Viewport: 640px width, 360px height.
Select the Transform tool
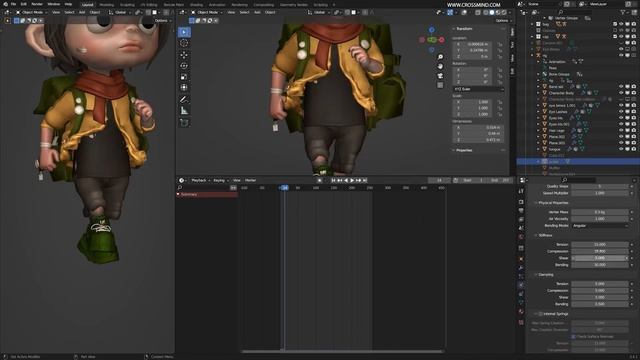pyautogui.click(x=184, y=87)
